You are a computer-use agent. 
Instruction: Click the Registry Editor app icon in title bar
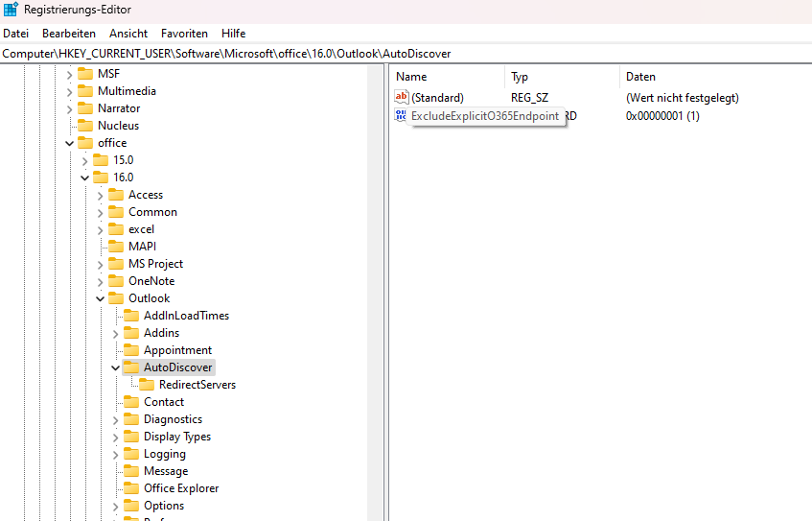click(11, 10)
